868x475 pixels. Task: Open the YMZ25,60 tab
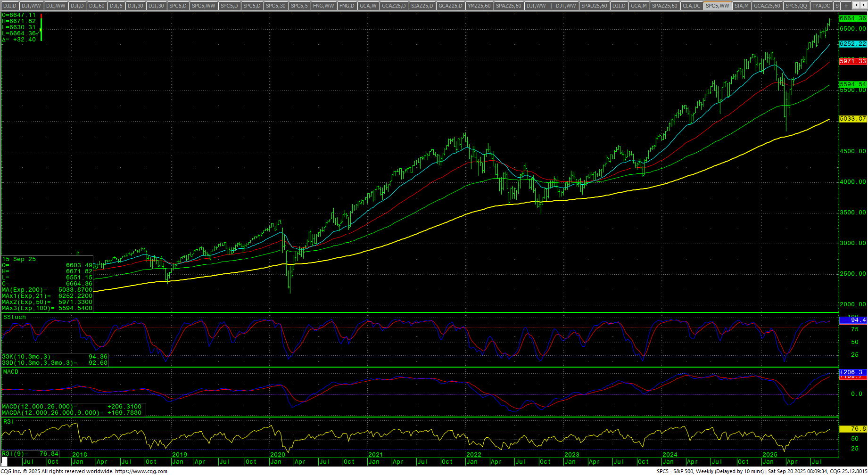pyautogui.click(x=479, y=6)
